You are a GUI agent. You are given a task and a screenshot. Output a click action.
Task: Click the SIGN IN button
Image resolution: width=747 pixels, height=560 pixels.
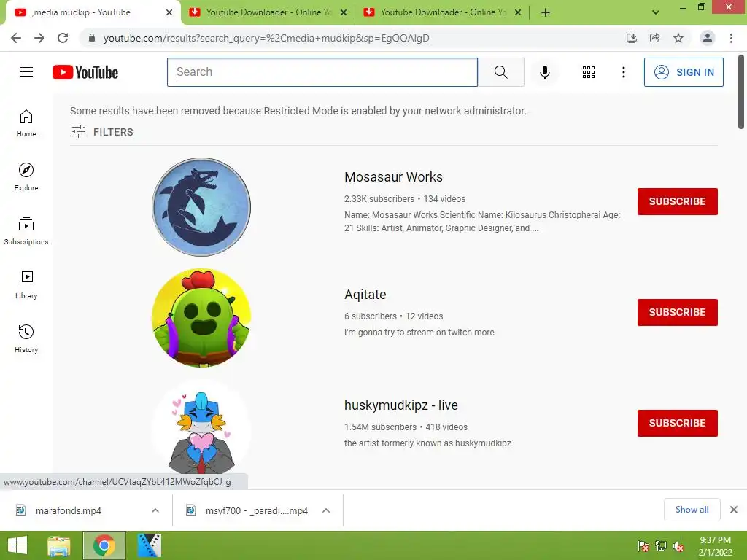(683, 72)
